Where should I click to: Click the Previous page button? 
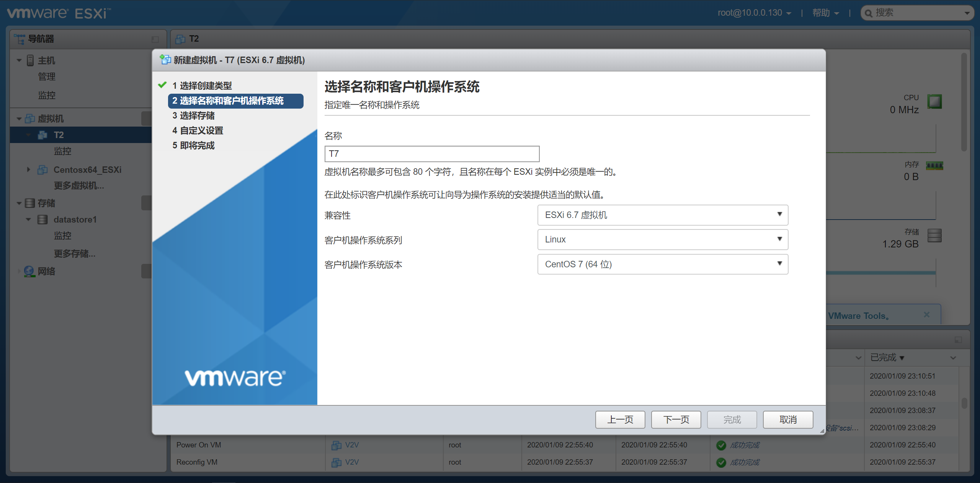click(x=620, y=420)
